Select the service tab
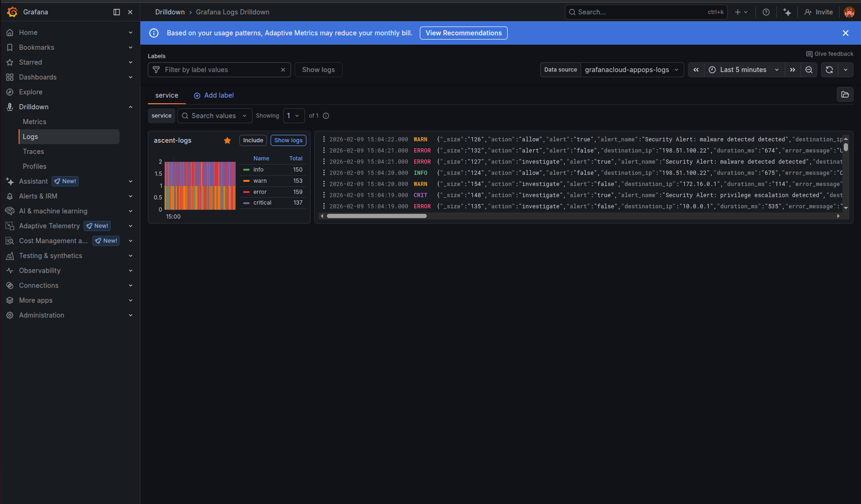The height and width of the screenshot is (504, 861). 166,95
